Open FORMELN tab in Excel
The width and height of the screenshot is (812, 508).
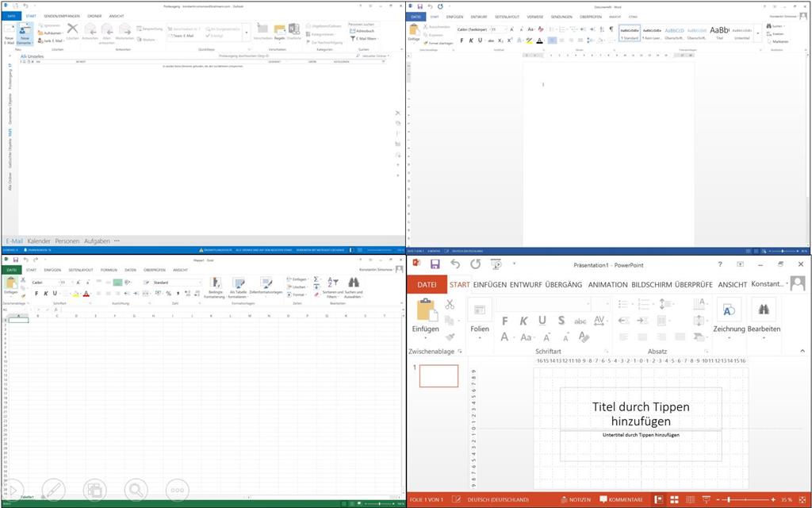(x=108, y=270)
